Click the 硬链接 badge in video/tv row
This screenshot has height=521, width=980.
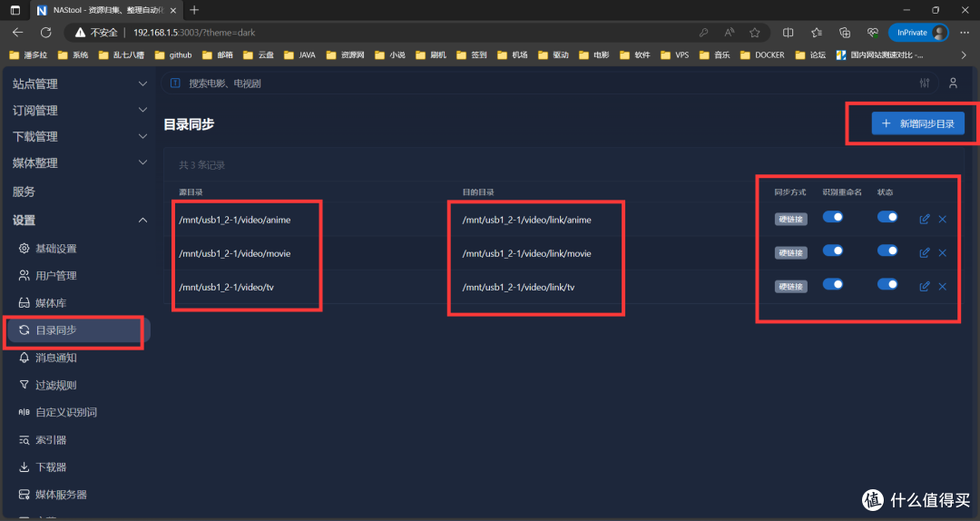[x=790, y=287]
